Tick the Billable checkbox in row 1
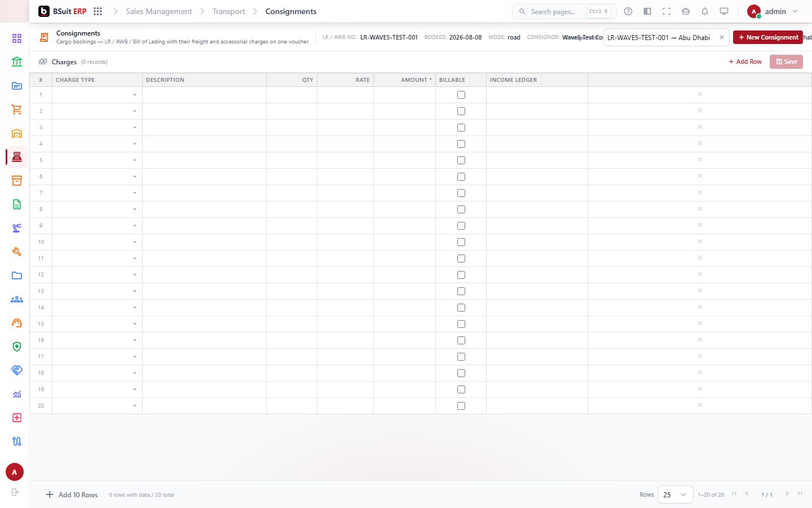Viewport: 812px width, 508px height. [461, 95]
